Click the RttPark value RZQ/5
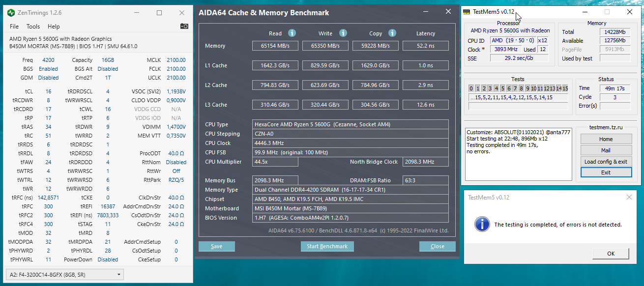The image size is (644, 286). (176, 180)
